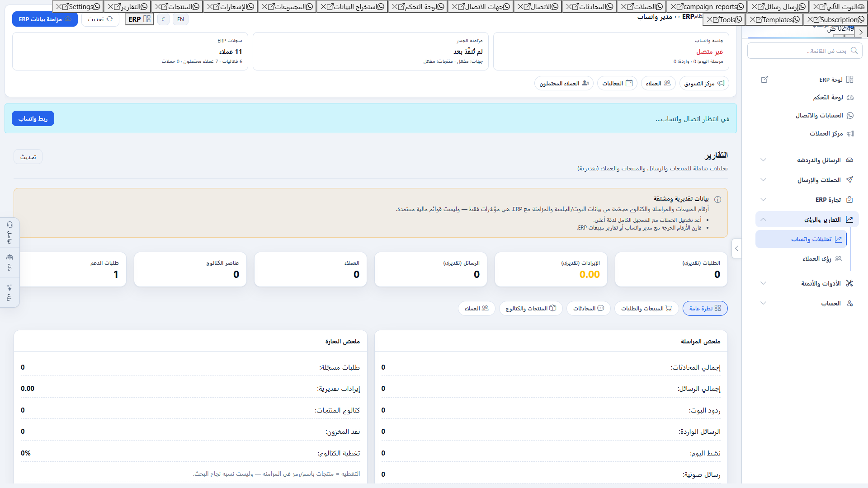Toggle dark mode with the moon icon
Viewport: 868px width, 488px height.
[x=164, y=19]
